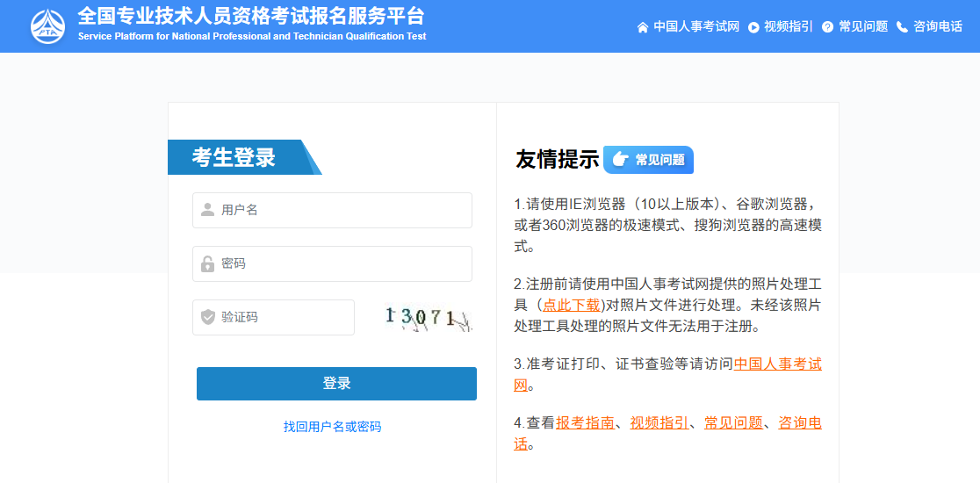The width and height of the screenshot is (980, 483).
Task: Click the user icon in username field
Action: pyautogui.click(x=207, y=210)
